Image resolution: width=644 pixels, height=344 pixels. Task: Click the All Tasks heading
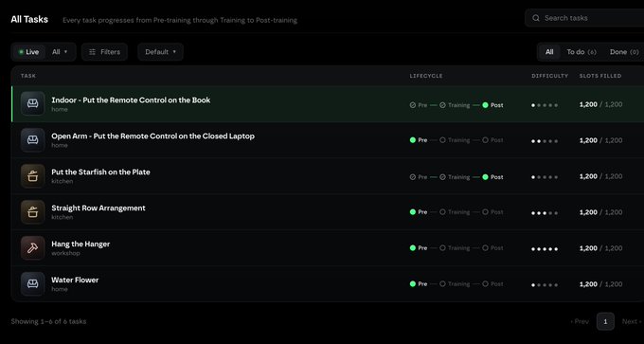point(29,19)
